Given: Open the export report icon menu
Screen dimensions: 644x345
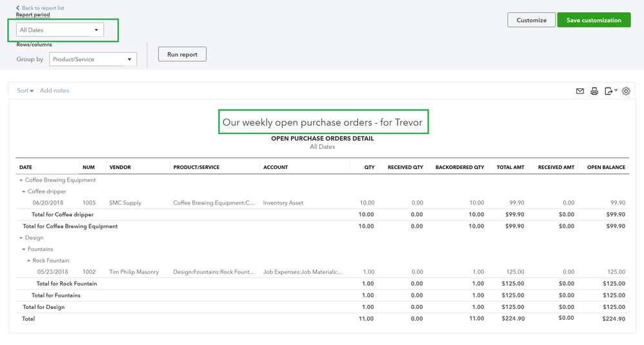Looking at the screenshot, I should tap(610, 92).
